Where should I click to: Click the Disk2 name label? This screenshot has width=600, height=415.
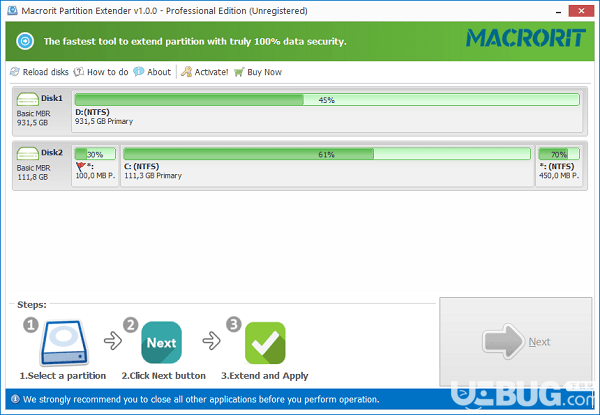(52, 153)
